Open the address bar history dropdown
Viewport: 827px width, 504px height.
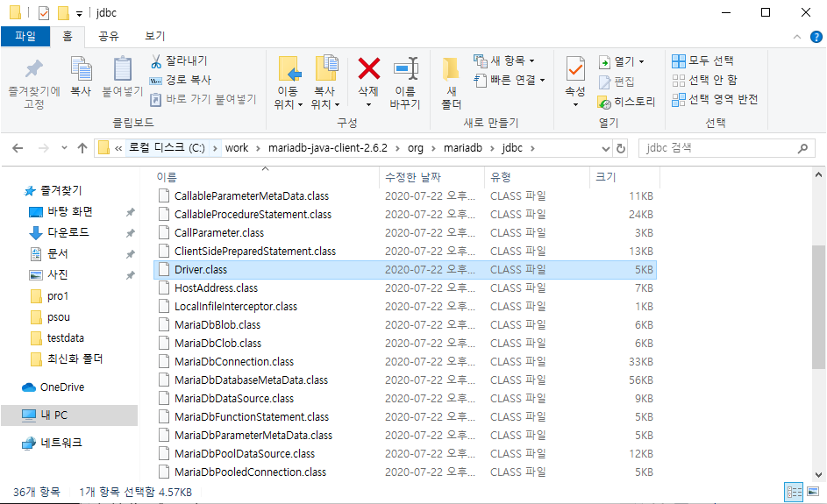click(606, 149)
